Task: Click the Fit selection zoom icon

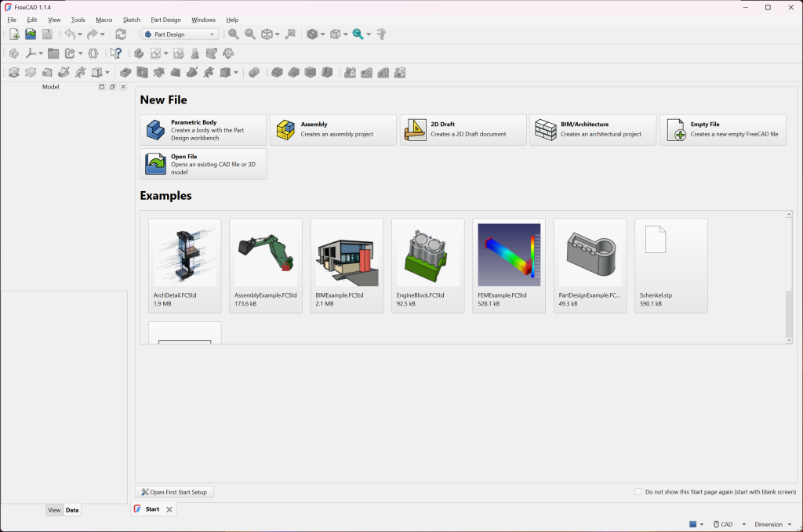Action: click(x=250, y=34)
